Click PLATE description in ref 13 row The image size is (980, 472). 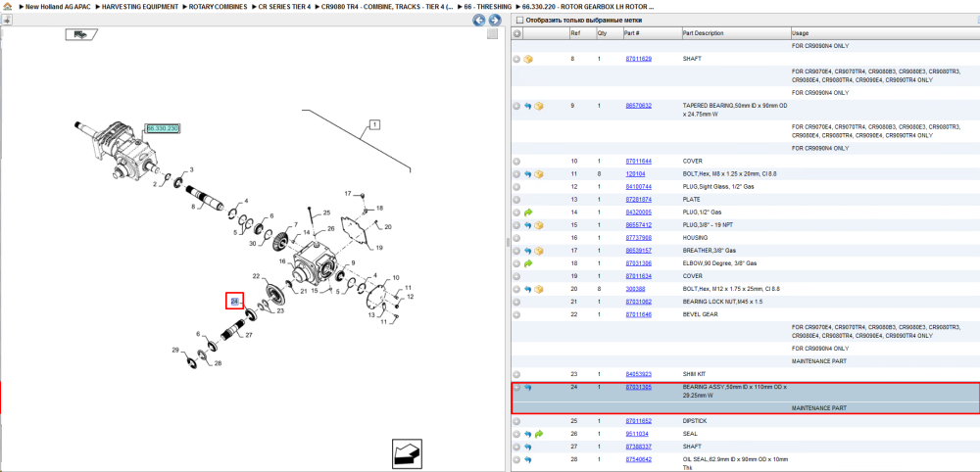coord(691,200)
